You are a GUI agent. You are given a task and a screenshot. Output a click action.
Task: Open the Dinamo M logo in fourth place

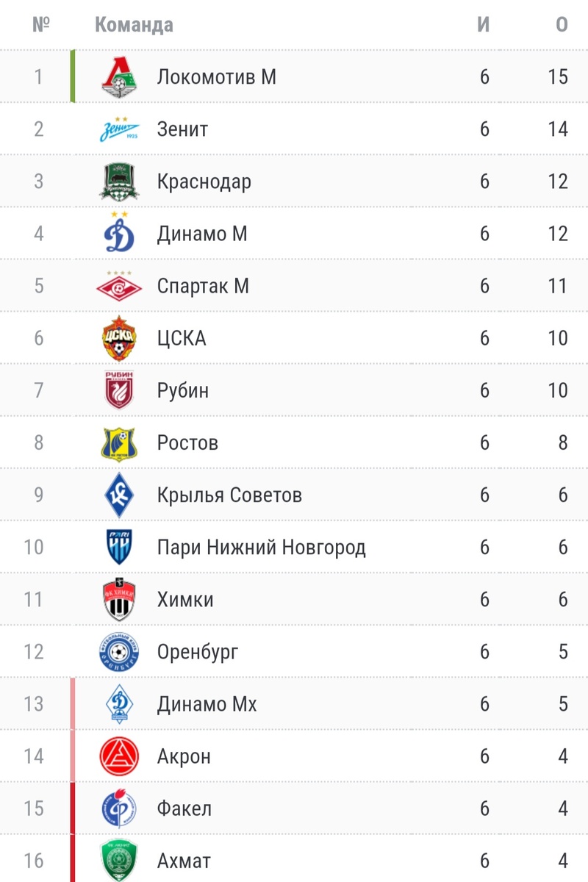tap(118, 233)
